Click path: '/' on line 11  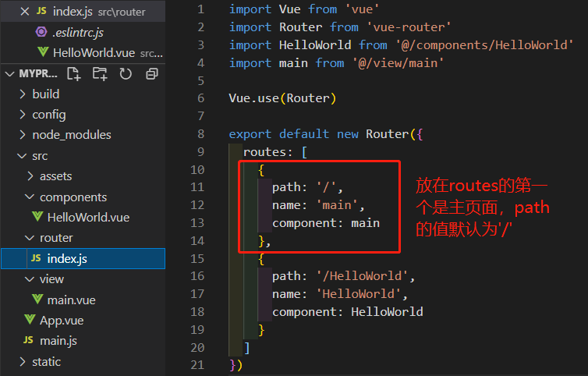point(307,187)
